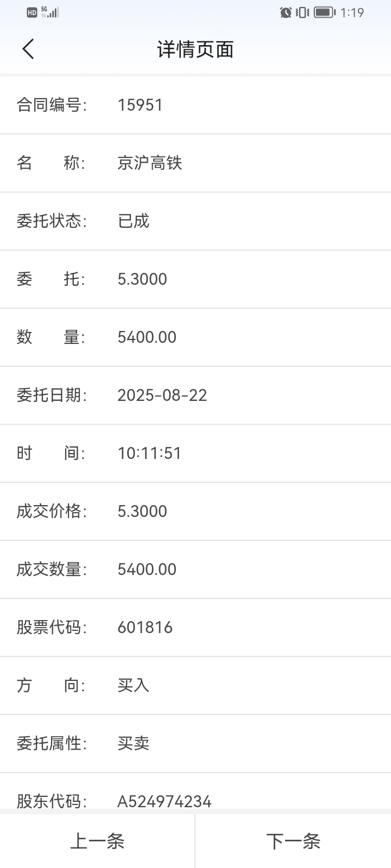Tap the time value 10:11:51
The width and height of the screenshot is (391, 868).
click(x=150, y=453)
